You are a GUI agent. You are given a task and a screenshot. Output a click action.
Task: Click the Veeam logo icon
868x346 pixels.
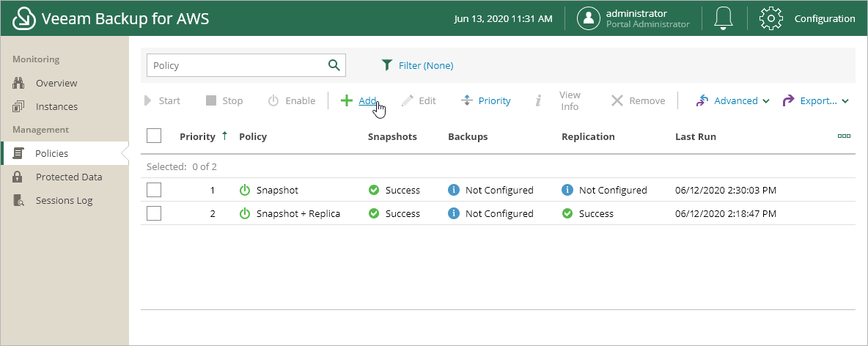23,18
